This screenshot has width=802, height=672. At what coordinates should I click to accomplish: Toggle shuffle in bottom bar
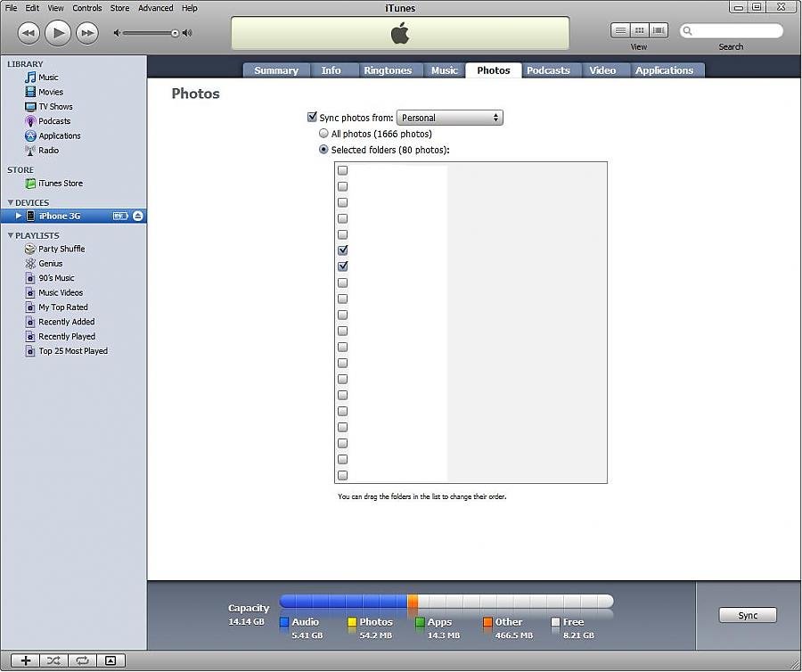point(53,660)
